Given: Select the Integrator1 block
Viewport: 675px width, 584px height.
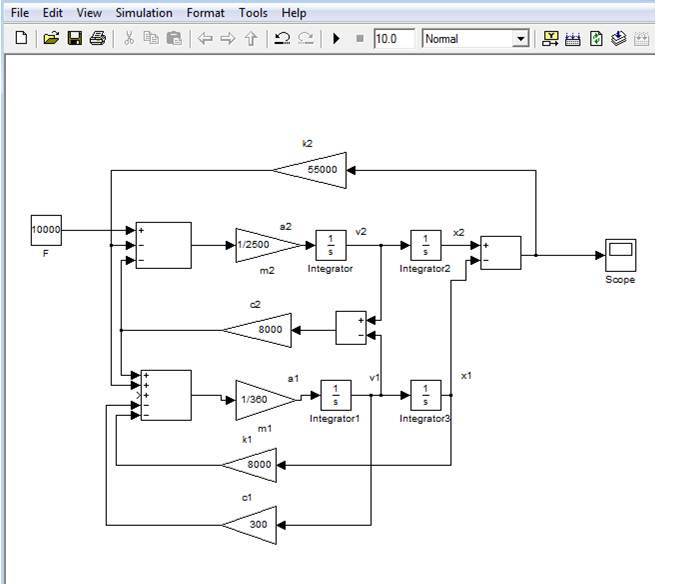Looking at the screenshot, I should (336, 395).
